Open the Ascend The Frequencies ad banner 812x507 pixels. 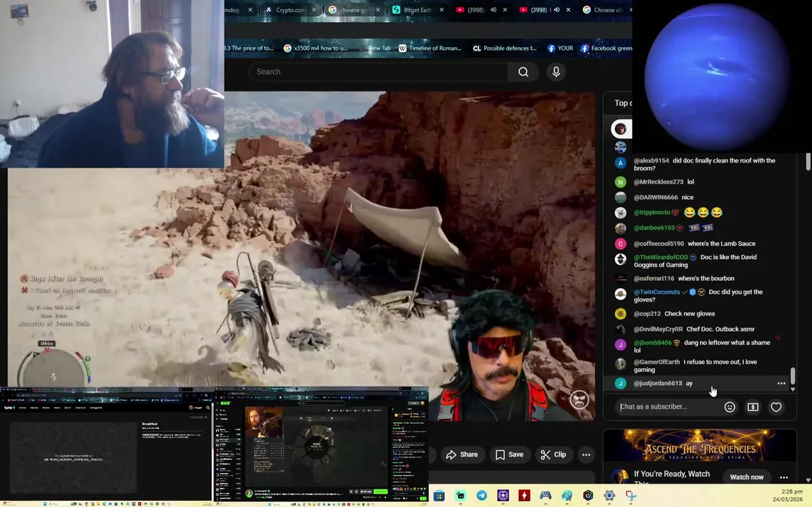click(699, 445)
